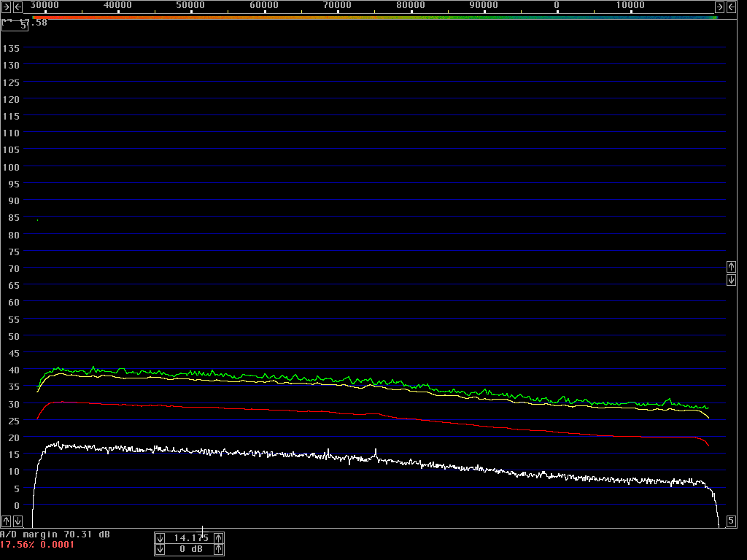Click the 5 dB label on the vertical scale

tap(17, 489)
